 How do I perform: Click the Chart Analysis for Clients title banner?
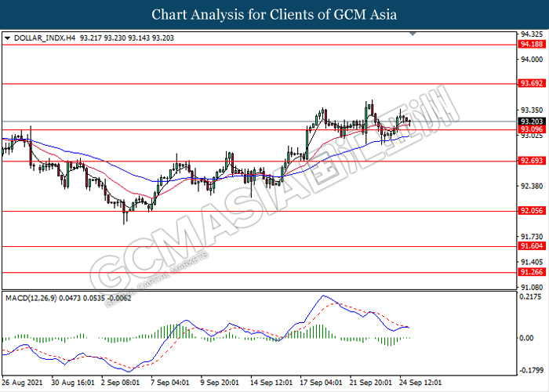(274, 14)
